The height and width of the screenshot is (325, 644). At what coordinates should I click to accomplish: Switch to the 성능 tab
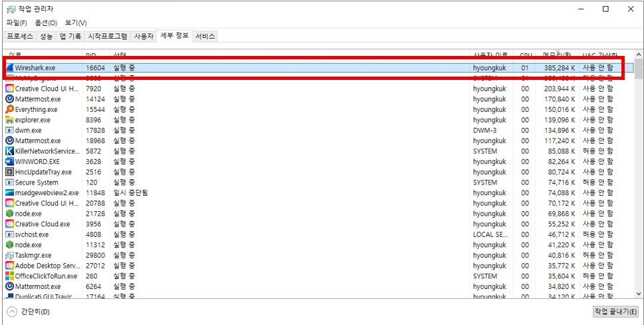click(46, 36)
